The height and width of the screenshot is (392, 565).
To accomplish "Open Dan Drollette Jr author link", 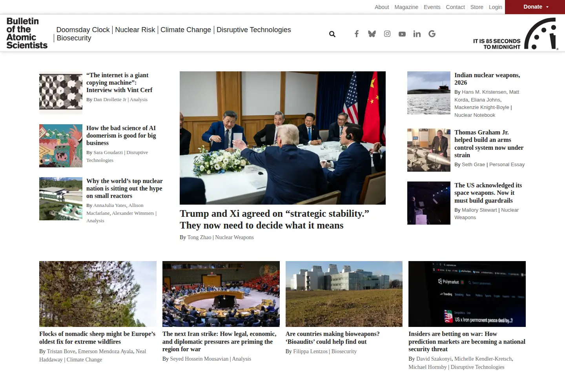I will pyautogui.click(x=110, y=100).
